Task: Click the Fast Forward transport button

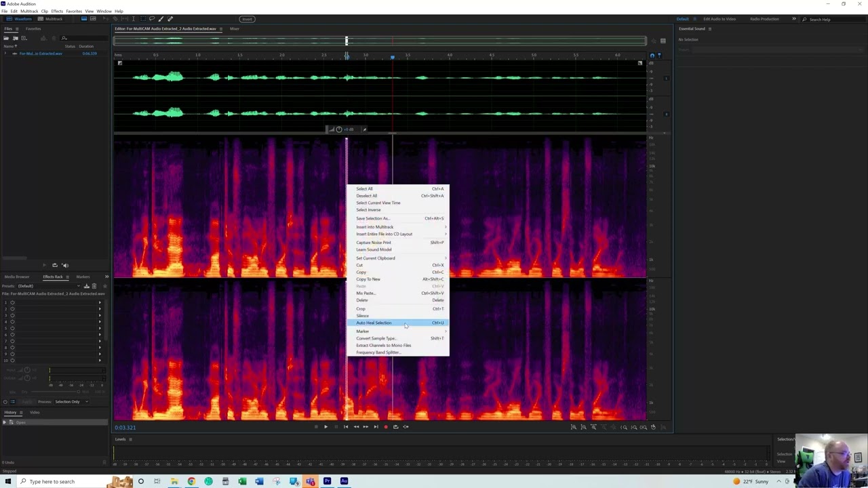Action: click(366, 427)
